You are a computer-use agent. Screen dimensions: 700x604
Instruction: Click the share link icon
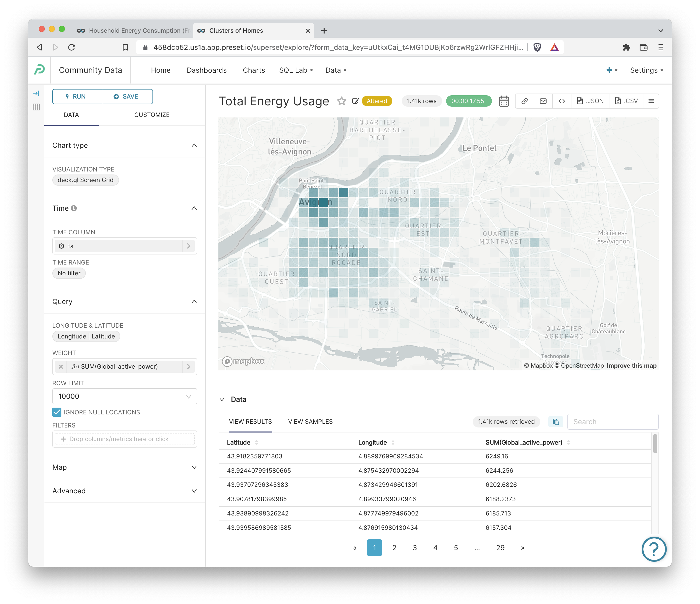click(x=523, y=101)
